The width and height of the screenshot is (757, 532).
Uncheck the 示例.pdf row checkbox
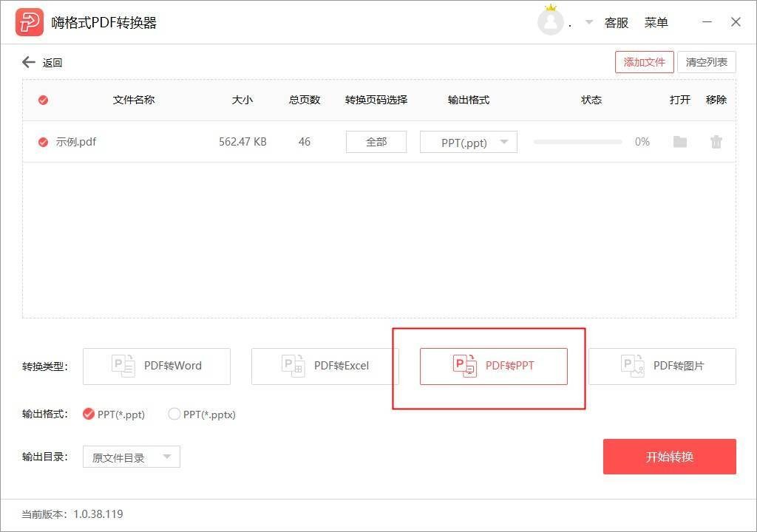[43, 142]
